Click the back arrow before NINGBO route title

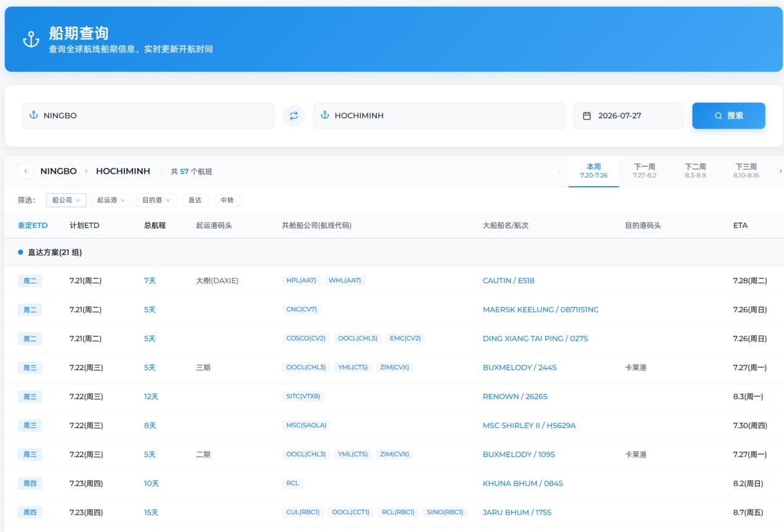point(26,171)
